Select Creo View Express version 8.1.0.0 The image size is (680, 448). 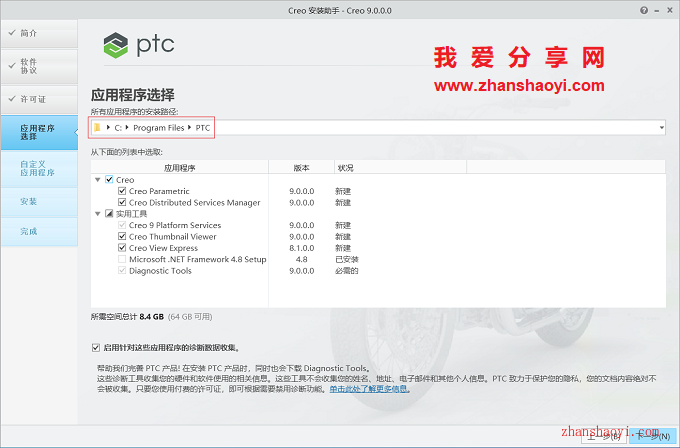tap(302, 248)
